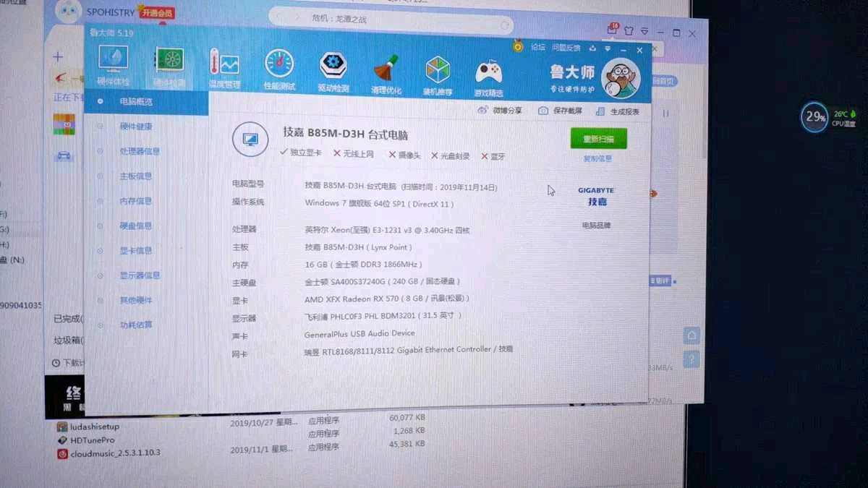Select 主板信息 in the sidebar
Image resolution: width=868 pixels, height=488 pixels.
[x=136, y=176]
